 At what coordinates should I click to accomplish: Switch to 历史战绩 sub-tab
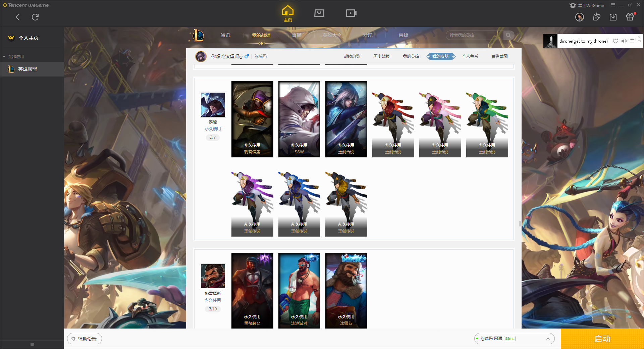coord(381,56)
